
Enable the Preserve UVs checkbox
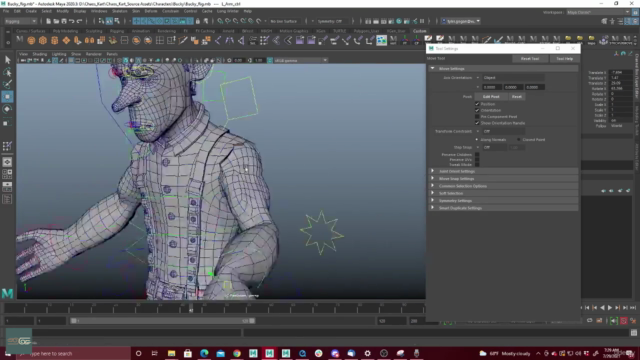477,160
